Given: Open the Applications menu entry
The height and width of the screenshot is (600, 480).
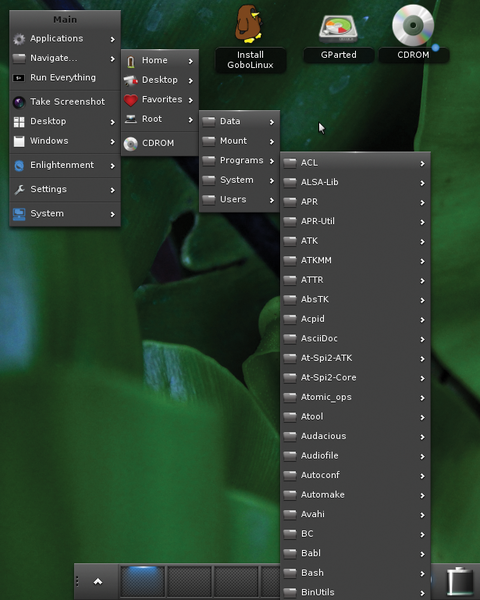Looking at the screenshot, I should (x=65, y=39).
